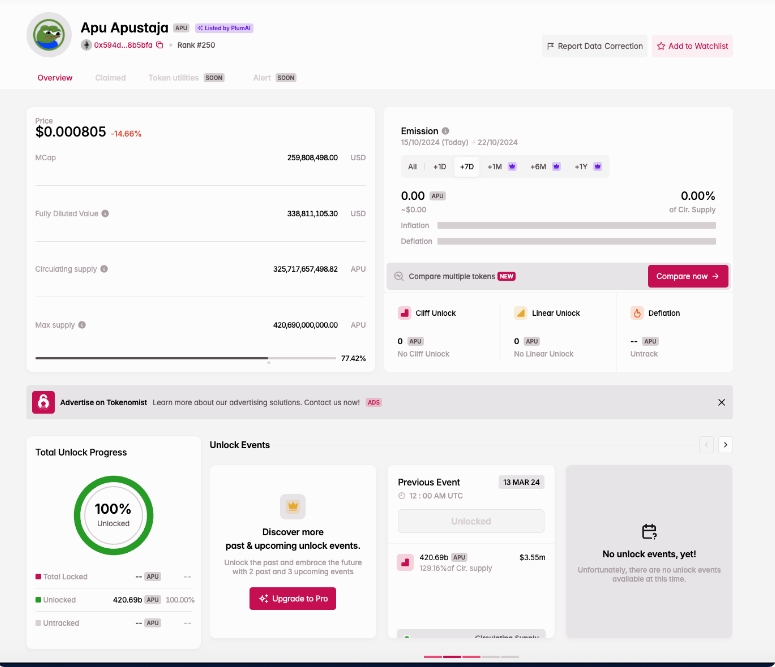Click the Deflation flame icon
Image resolution: width=775 pixels, height=667 pixels.
coord(637,313)
